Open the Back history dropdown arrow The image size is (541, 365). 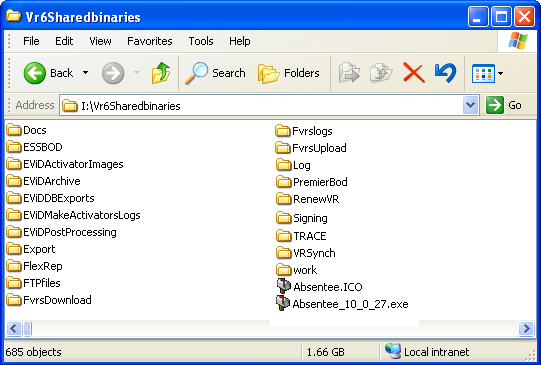click(85, 73)
